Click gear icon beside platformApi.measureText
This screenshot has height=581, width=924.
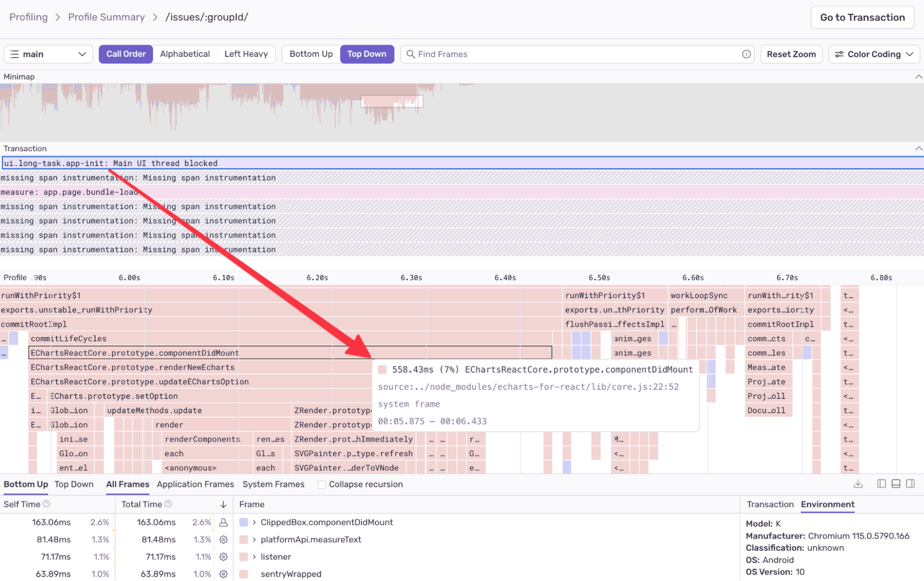pyautogui.click(x=223, y=539)
